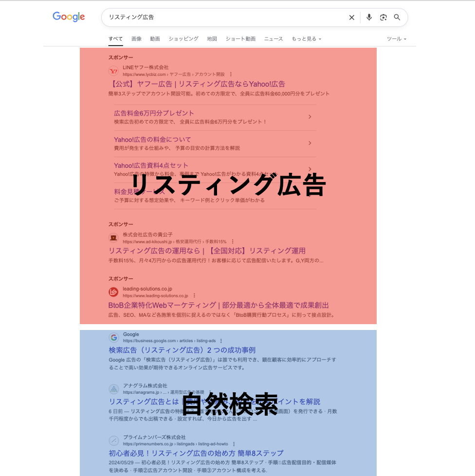Screen dimensions: 475x476
Task: Open the 【公式】ヤフー広告 ad headline
Action: [197, 84]
